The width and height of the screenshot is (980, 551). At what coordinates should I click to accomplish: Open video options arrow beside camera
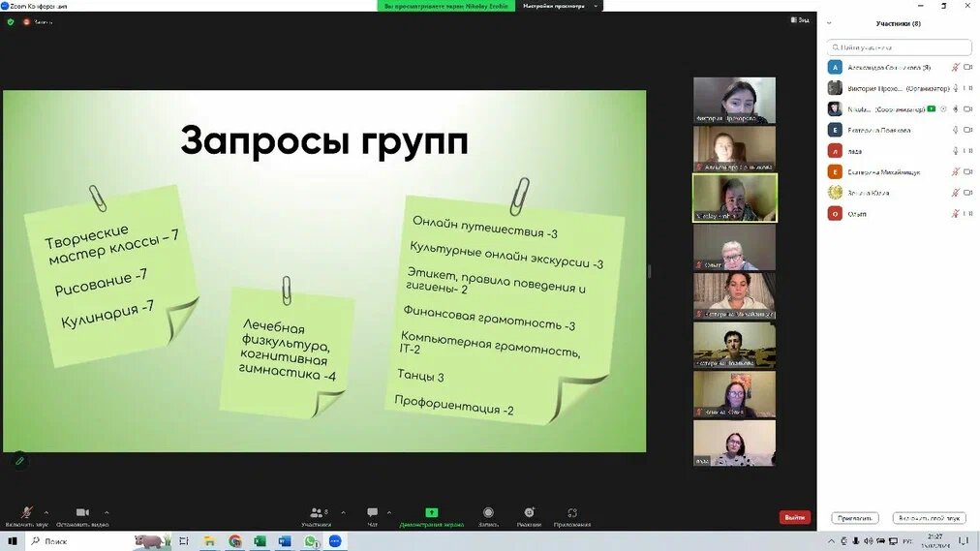[x=107, y=513]
